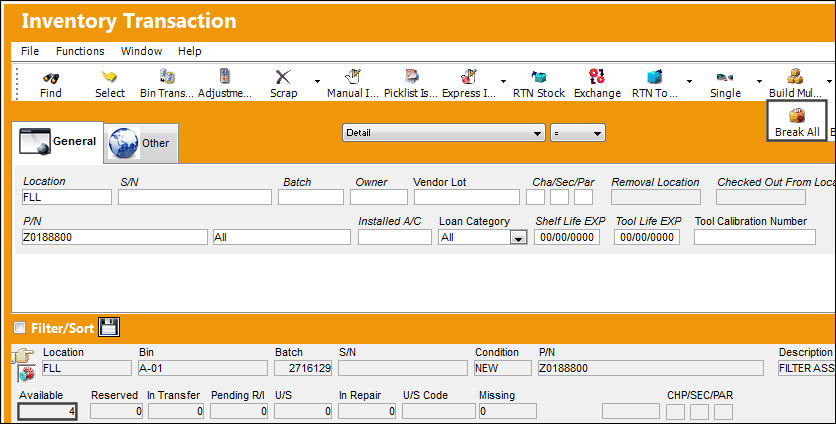Click the Batch field showing 2716129
The height and width of the screenshot is (424, 836).
[x=303, y=368]
